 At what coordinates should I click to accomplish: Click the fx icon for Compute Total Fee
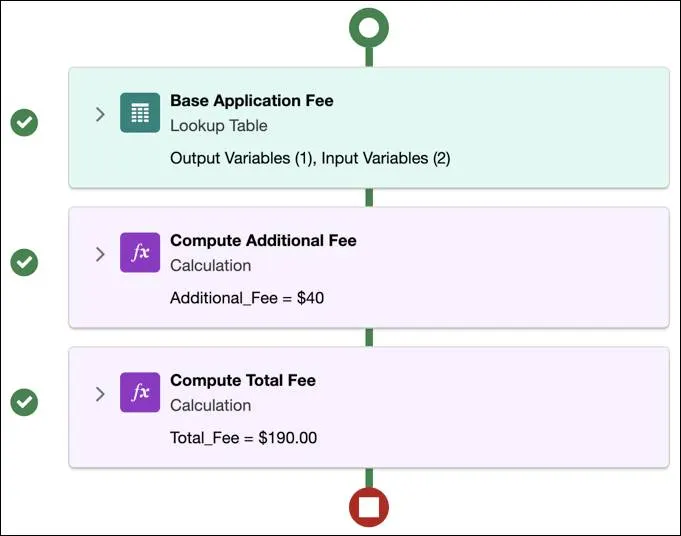(x=140, y=392)
